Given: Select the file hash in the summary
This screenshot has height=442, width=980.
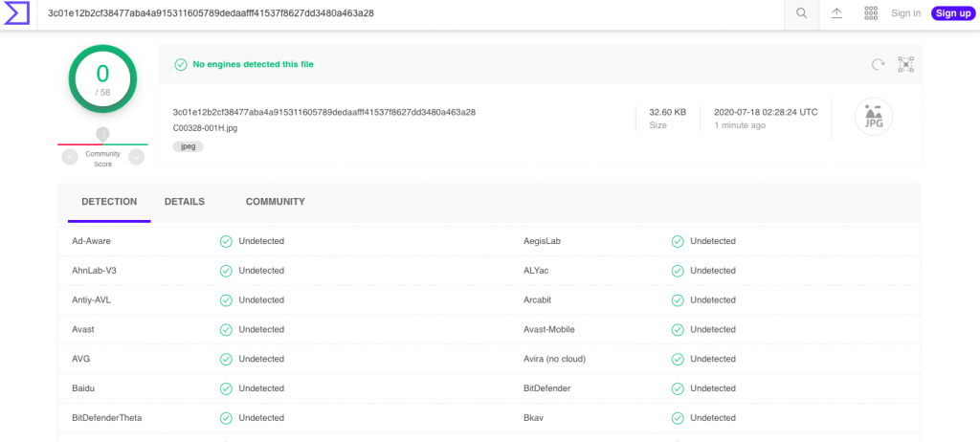Looking at the screenshot, I should [x=324, y=113].
